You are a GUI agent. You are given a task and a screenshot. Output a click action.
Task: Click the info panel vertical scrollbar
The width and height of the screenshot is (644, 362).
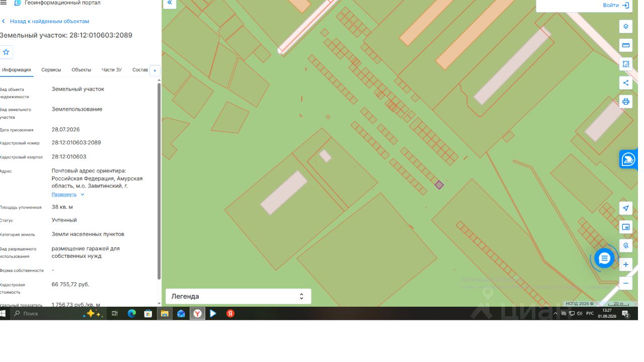tap(159, 181)
